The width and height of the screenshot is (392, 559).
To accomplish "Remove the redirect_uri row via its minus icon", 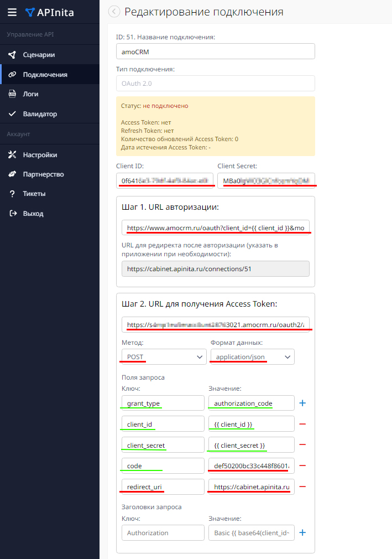I will (x=302, y=486).
